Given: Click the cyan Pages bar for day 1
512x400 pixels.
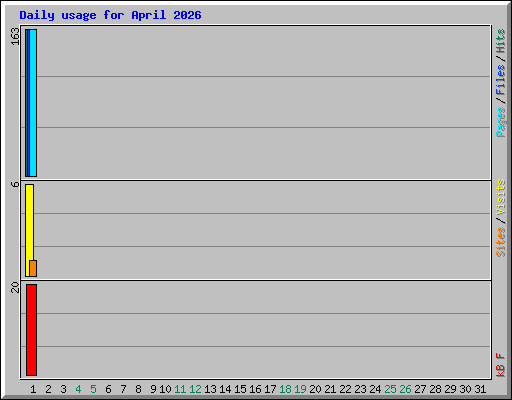Looking at the screenshot, I should (x=33, y=103).
